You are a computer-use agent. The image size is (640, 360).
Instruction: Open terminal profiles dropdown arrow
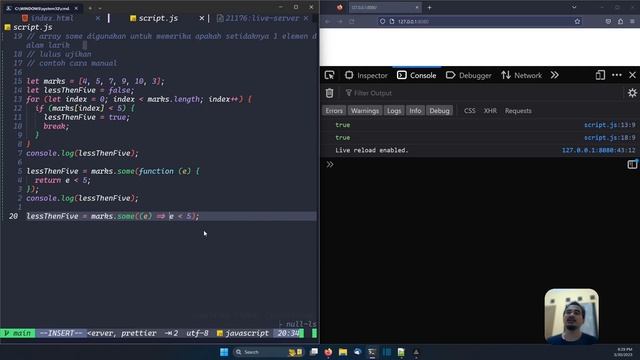coord(100,8)
